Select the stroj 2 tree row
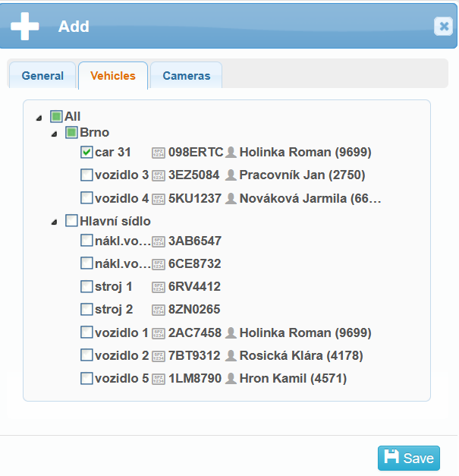459x476 pixels. 114,310
